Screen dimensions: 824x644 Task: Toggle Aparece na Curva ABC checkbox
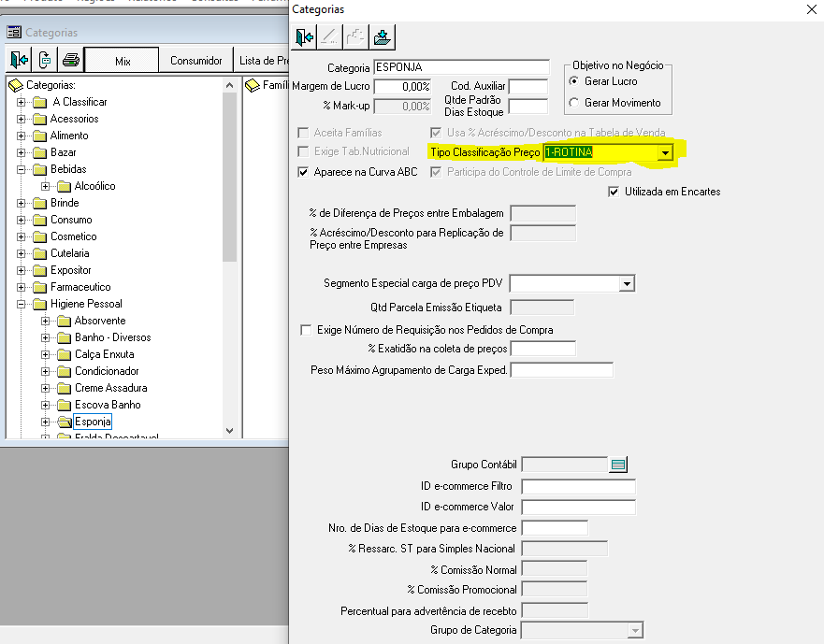pyautogui.click(x=303, y=172)
